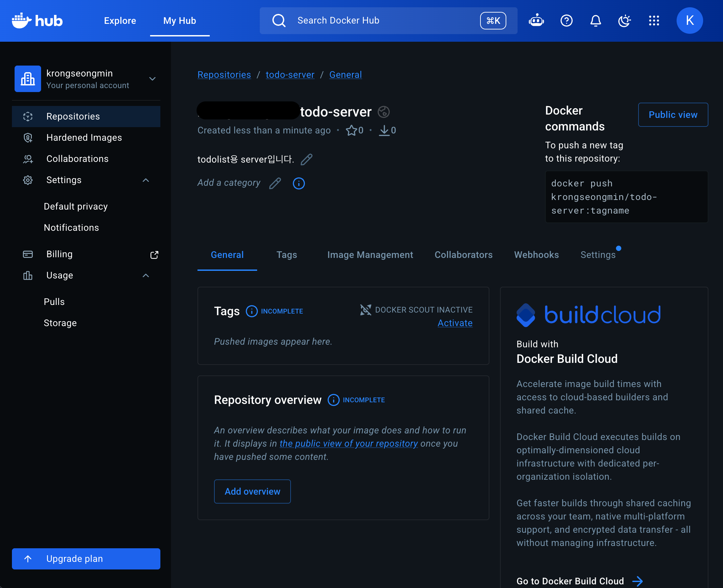Open Default privacy settings
The width and height of the screenshot is (723, 588).
tap(76, 207)
